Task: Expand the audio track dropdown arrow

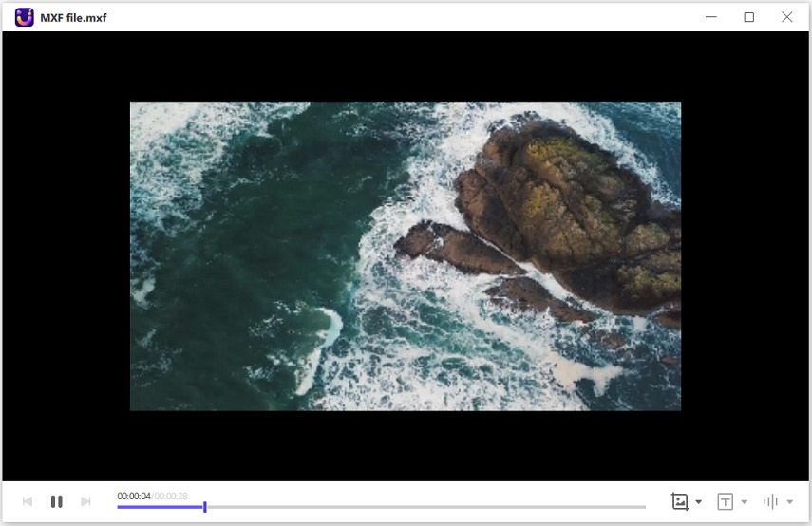Action: click(x=790, y=501)
